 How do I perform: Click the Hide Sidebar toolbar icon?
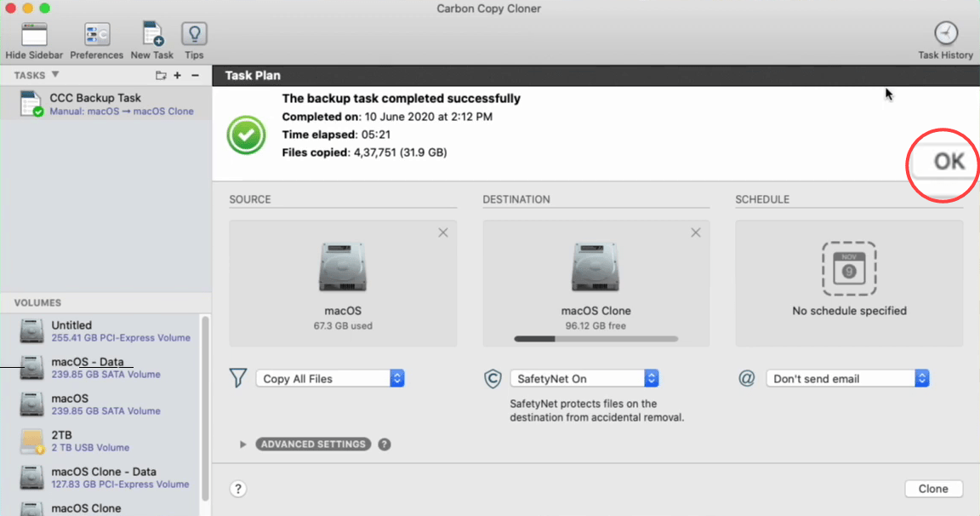tap(34, 34)
